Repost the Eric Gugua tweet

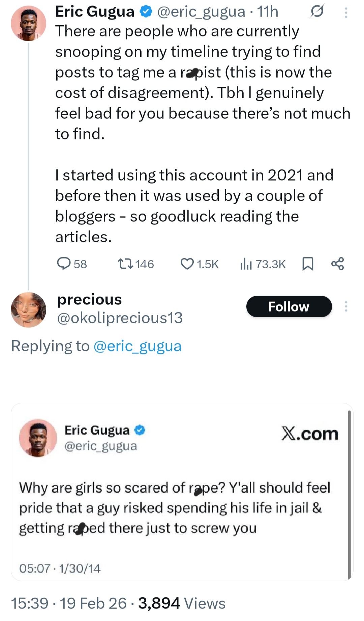(x=125, y=264)
